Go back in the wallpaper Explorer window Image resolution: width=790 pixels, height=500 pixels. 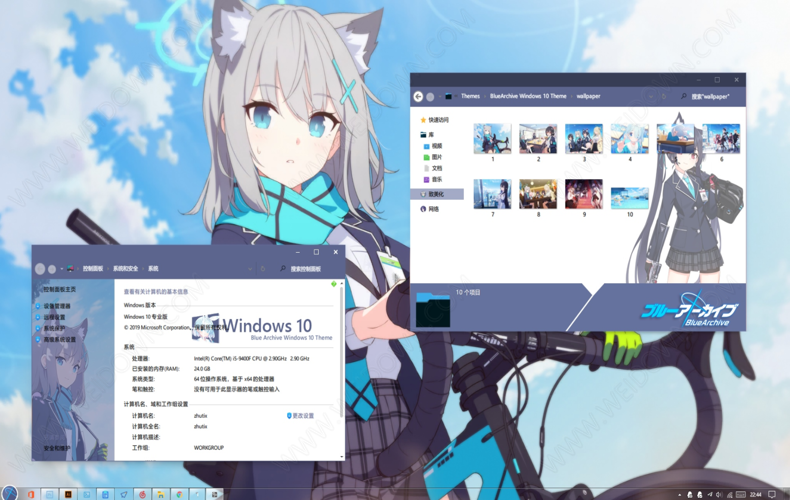point(418,96)
